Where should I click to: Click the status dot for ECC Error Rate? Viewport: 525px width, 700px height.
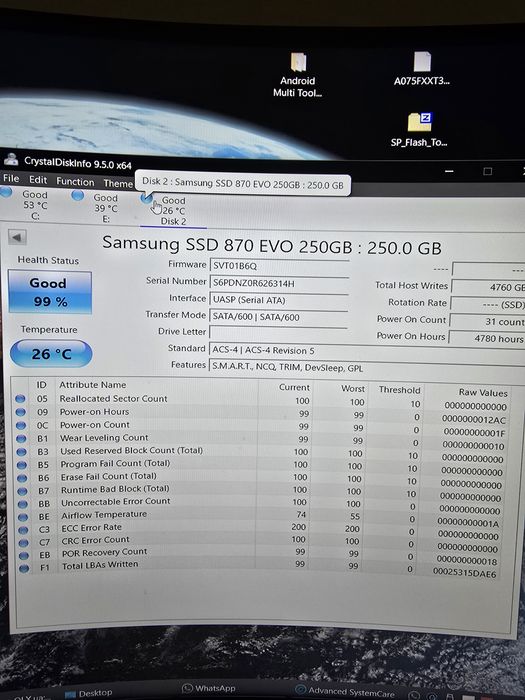[23, 530]
